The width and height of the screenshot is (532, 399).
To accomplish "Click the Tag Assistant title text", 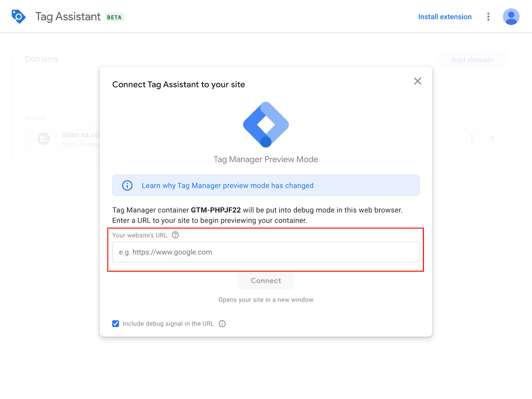I will (68, 17).
